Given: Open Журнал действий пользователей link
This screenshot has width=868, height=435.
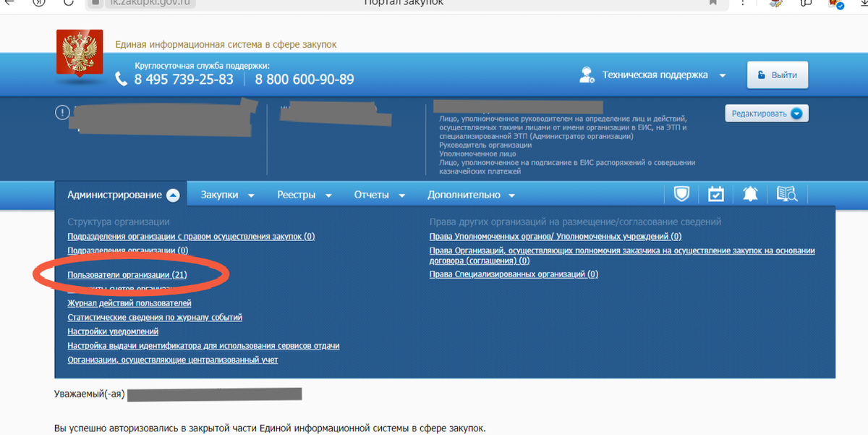Looking at the screenshot, I should point(129,303).
